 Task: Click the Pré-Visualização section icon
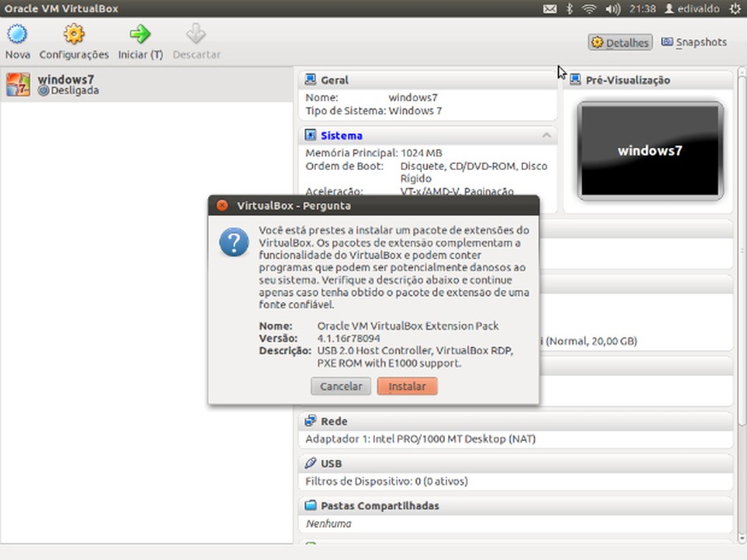click(x=575, y=80)
